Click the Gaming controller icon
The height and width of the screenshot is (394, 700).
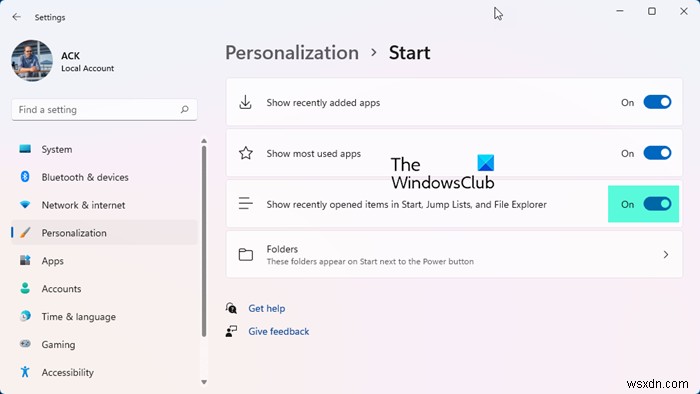click(x=25, y=344)
